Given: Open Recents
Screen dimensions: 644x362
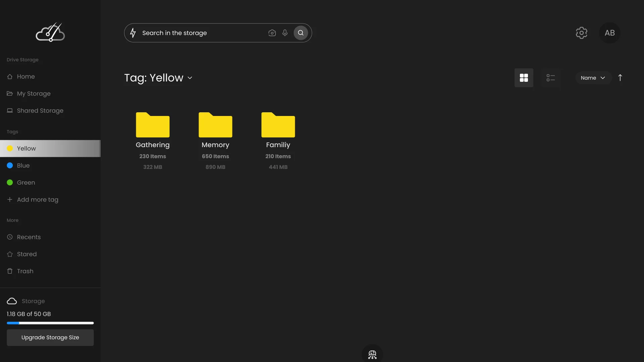Looking at the screenshot, I should 50,237.
